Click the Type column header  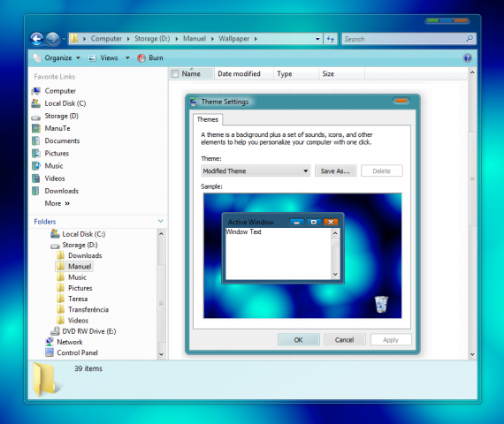[x=296, y=73]
